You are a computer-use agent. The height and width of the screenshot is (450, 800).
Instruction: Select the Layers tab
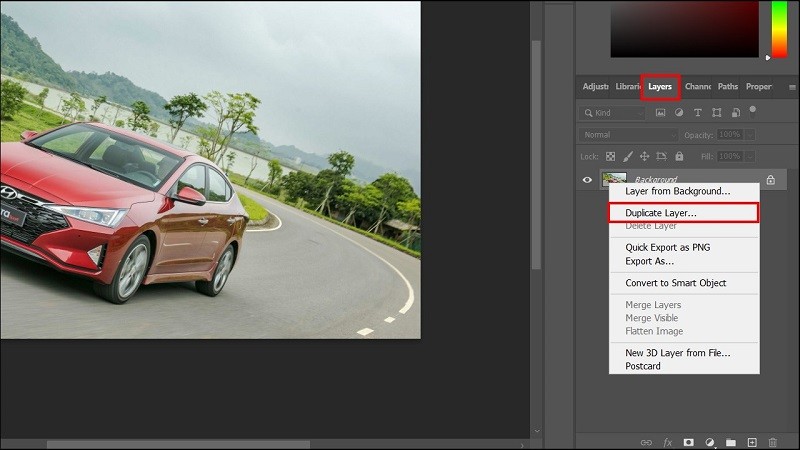pos(660,87)
